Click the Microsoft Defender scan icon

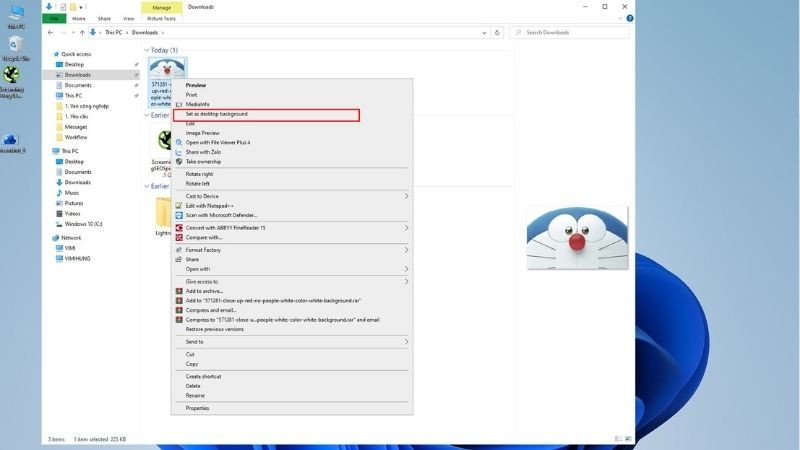tap(179, 215)
